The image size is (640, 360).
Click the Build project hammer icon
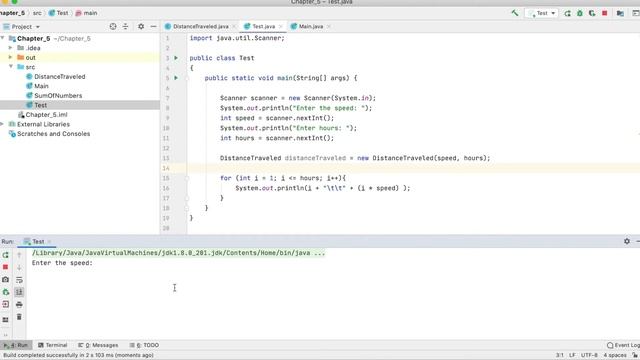tap(515, 13)
